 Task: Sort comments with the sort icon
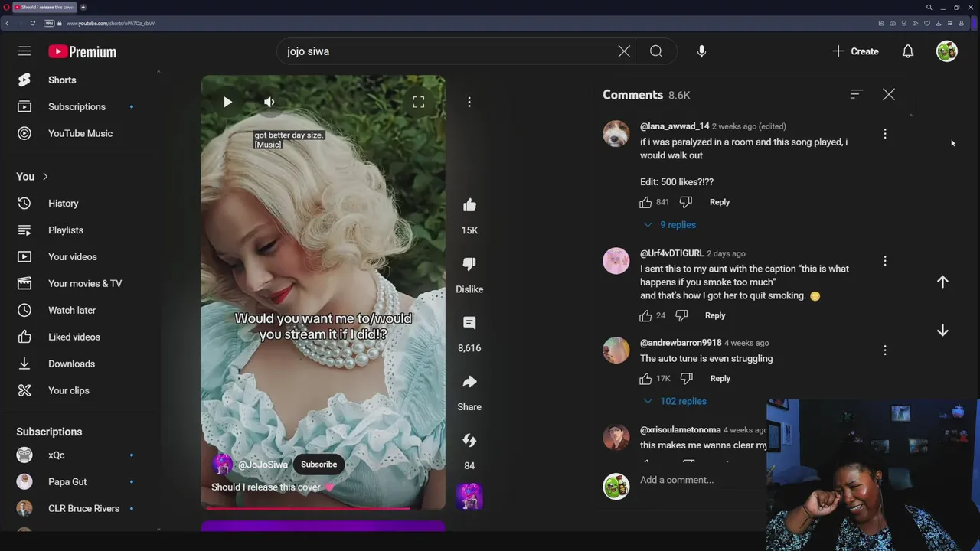[856, 94]
